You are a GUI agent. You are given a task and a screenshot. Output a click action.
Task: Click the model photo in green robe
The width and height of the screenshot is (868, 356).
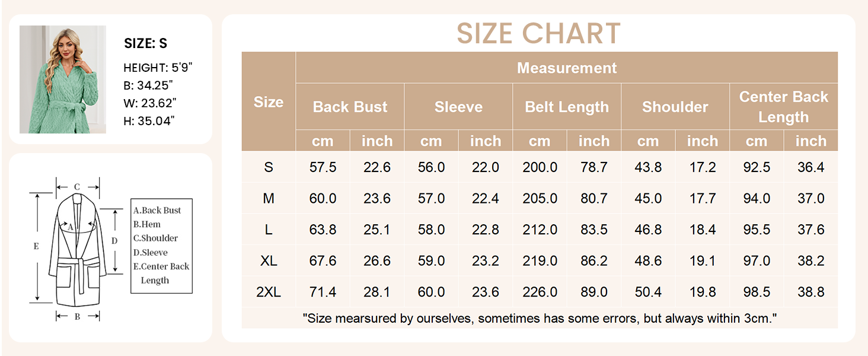(x=63, y=80)
